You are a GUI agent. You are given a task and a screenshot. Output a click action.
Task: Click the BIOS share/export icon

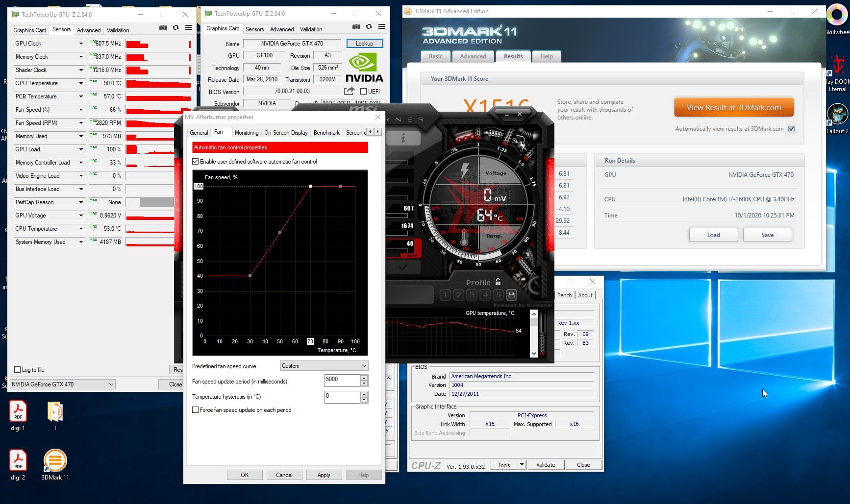click(x=349, y=91)
